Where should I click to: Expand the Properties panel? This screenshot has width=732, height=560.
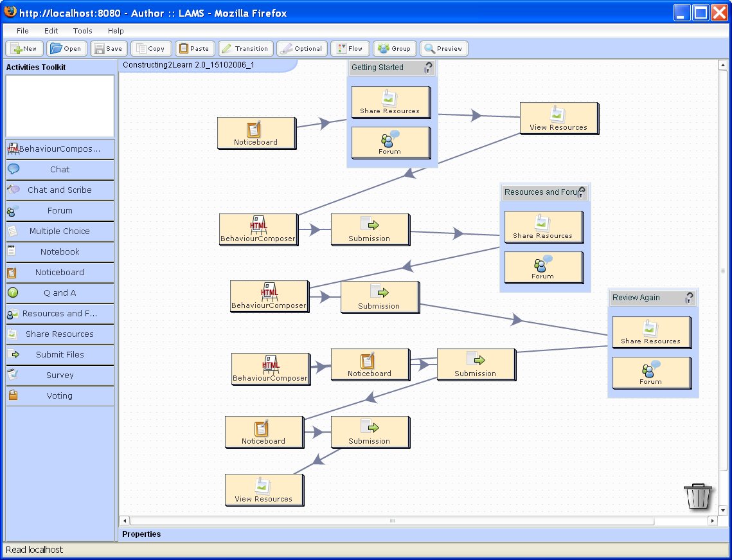(x=141, y=534)
